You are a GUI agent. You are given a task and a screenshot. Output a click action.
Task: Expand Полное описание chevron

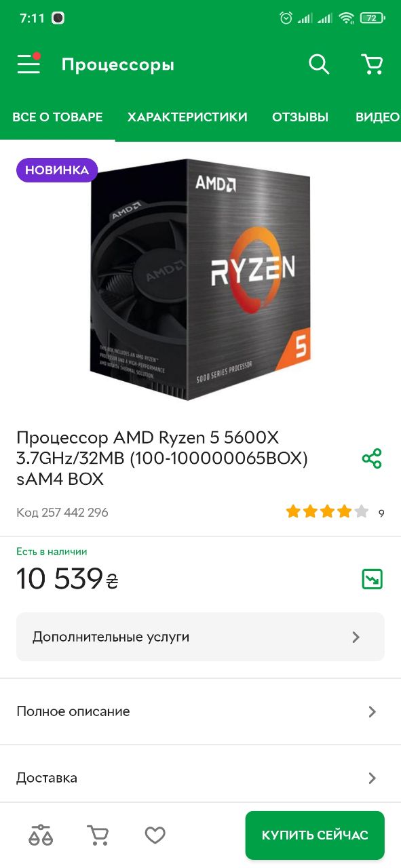click(372, 711)
